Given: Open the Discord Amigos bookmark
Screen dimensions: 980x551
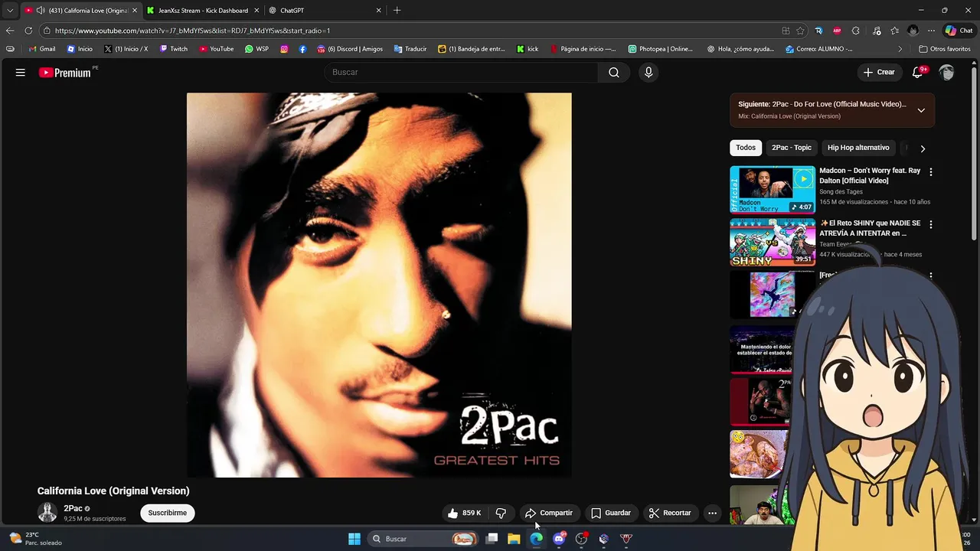Looking at the screenshot, I should 350,49.
